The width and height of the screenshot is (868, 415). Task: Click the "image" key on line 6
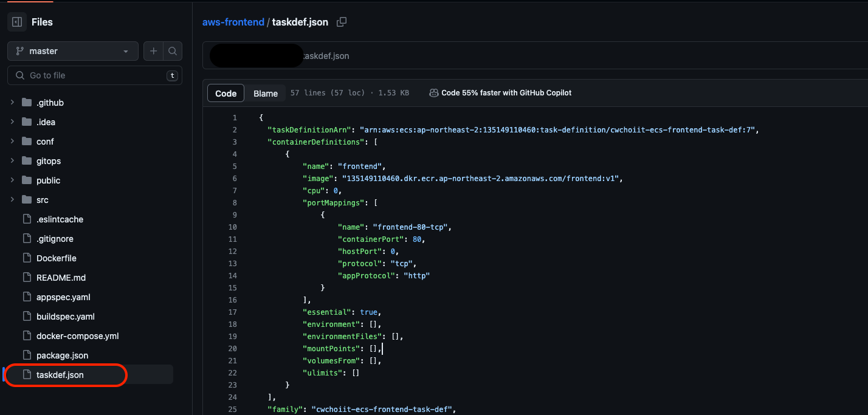tap(318, 179)
